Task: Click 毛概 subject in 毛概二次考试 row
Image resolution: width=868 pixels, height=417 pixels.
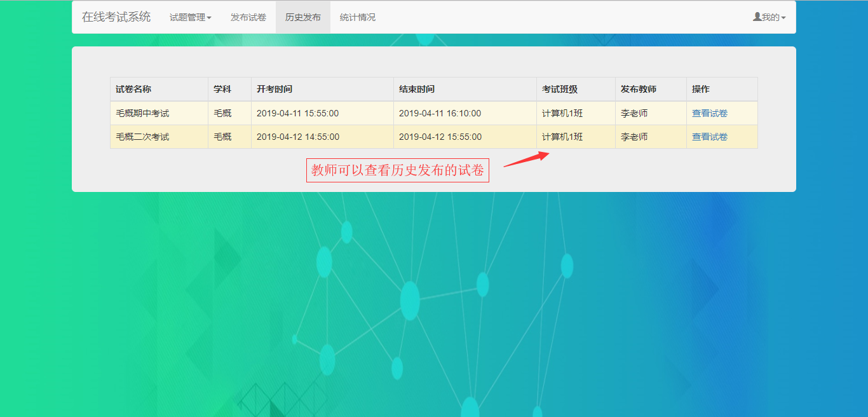Action: (x=222, y=137)
